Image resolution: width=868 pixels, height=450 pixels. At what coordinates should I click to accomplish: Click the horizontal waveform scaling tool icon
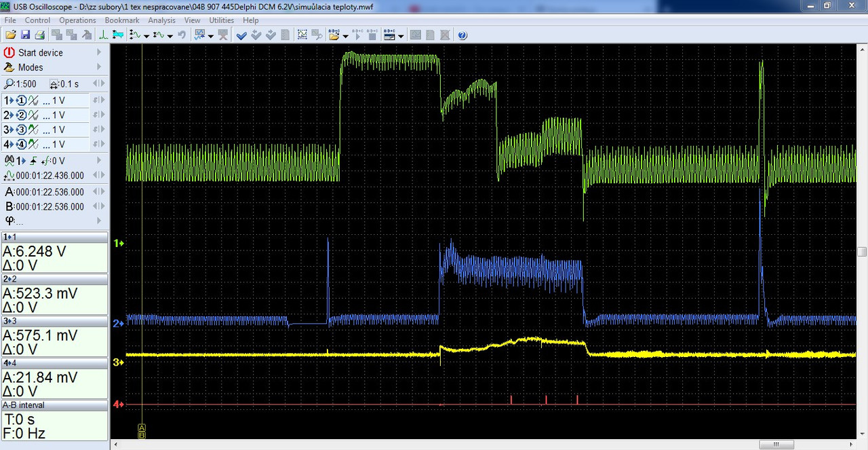click(x=158, y=35)
